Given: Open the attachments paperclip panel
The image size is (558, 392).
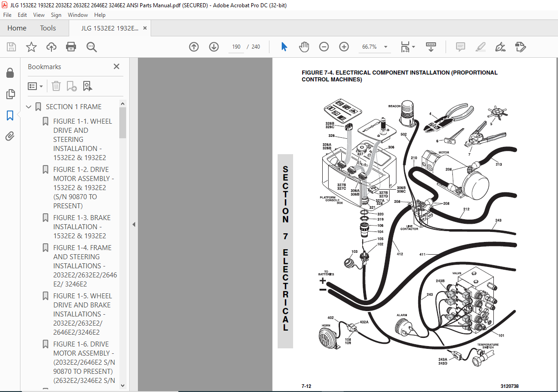Looking at the screenshot, I should (10, 136).
